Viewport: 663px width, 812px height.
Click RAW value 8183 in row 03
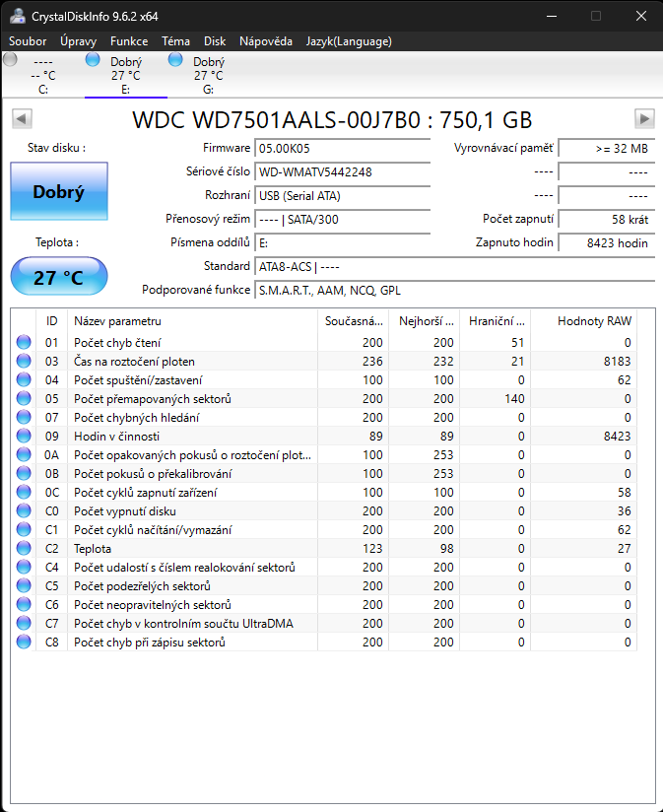click(x=617, y=362)
